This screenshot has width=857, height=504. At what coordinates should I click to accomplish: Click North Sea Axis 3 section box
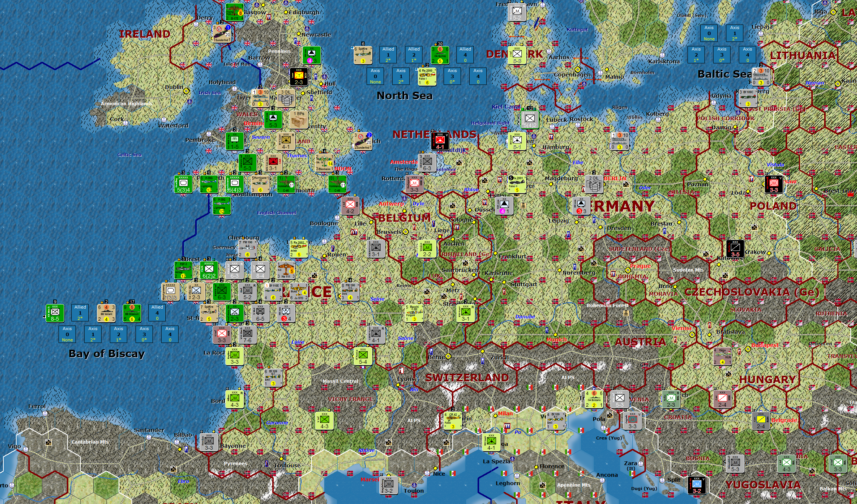click(452, 76)
